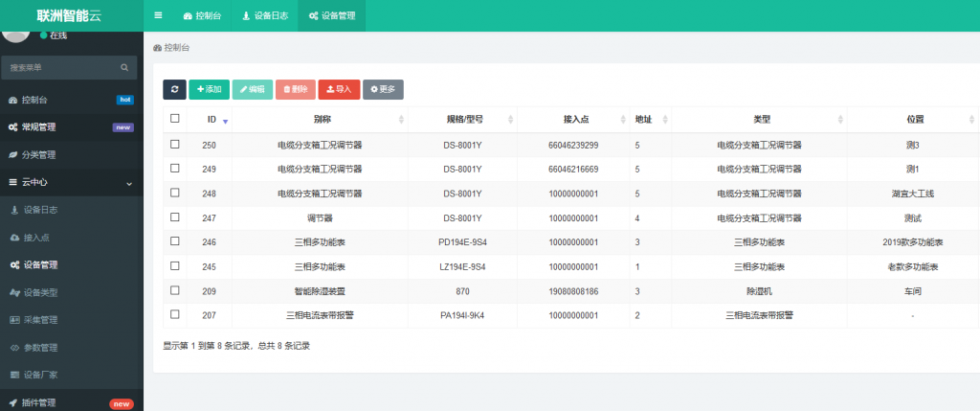Switch to the 控制台 top tab
Screen dimensions: 980x411
coord(201,16)
